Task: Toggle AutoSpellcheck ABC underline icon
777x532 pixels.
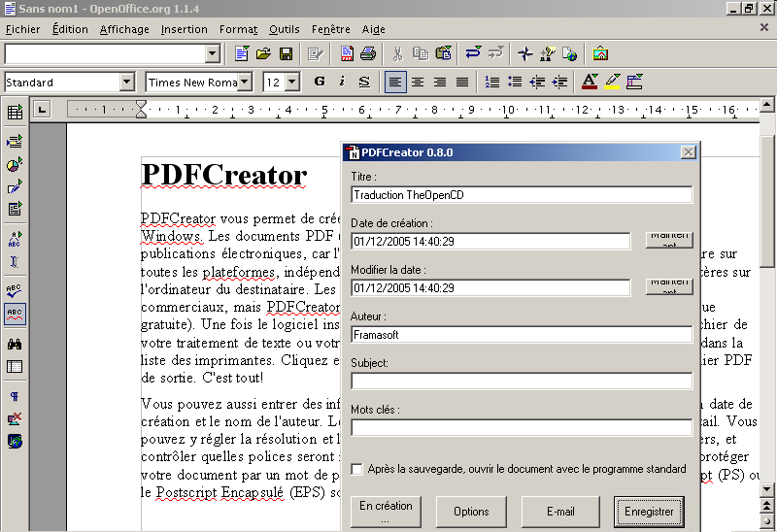Action: pos(15,314)
